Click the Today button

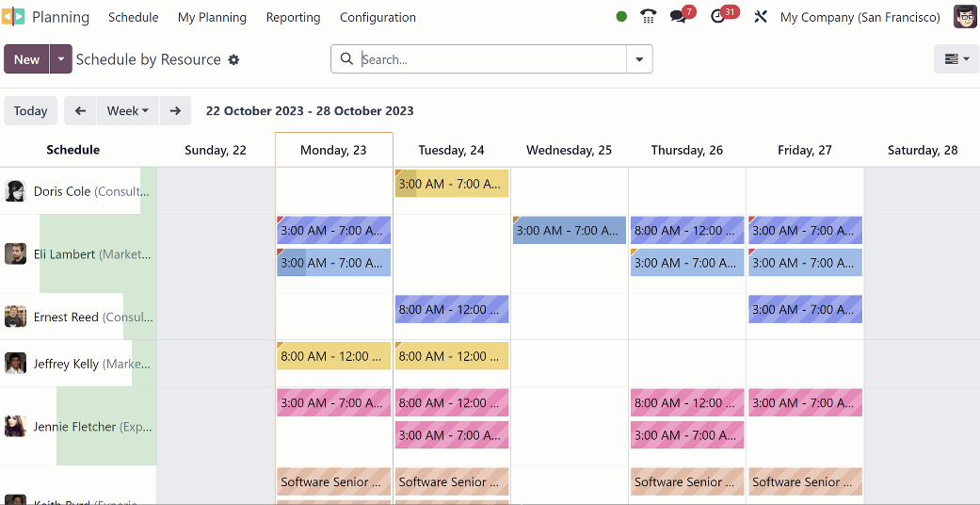(x=30, y=110)
